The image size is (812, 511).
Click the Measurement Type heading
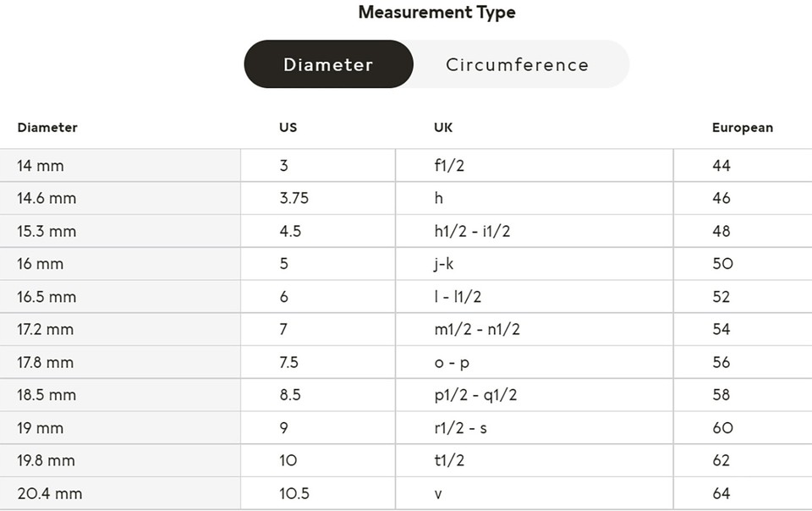pos(436,13)
